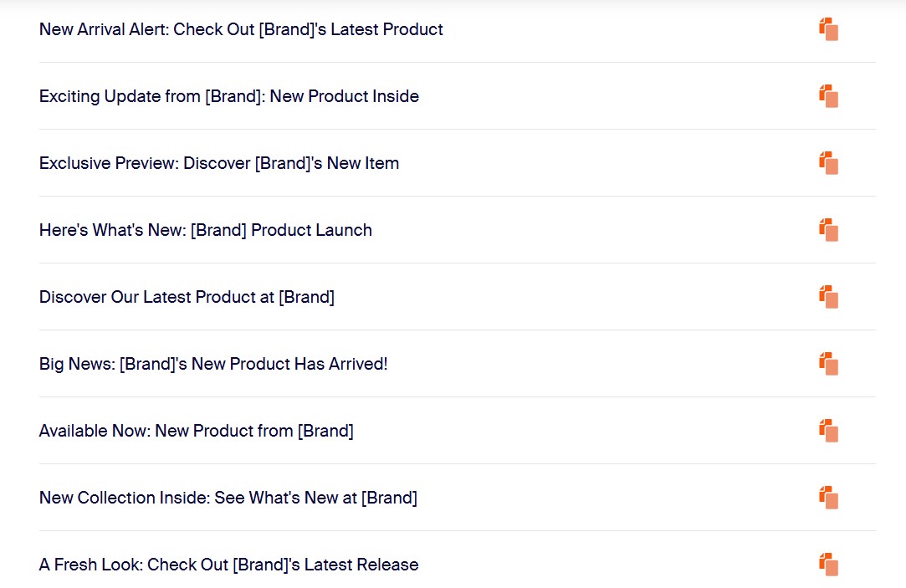Click the text "Discover Our Latest Product at [Brand]"
This screenshot has height=588, width=906.
click(x=187, y=297)
